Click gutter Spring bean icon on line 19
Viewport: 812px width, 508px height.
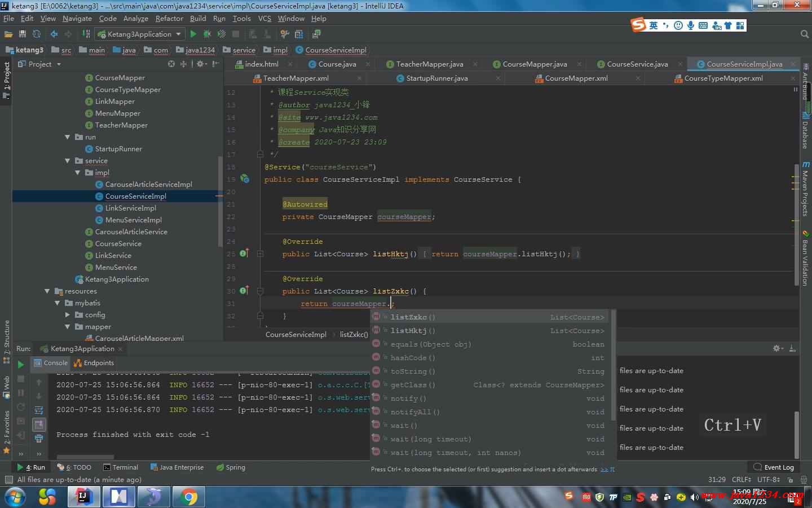[x=245, y=179]
